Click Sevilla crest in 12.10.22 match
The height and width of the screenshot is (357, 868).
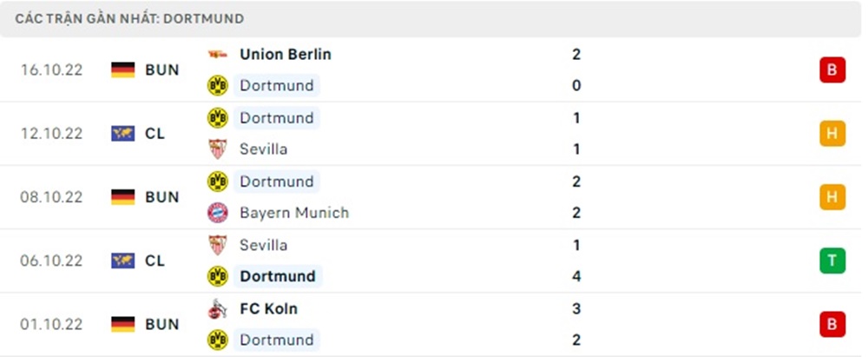click(x=217, y=149)
